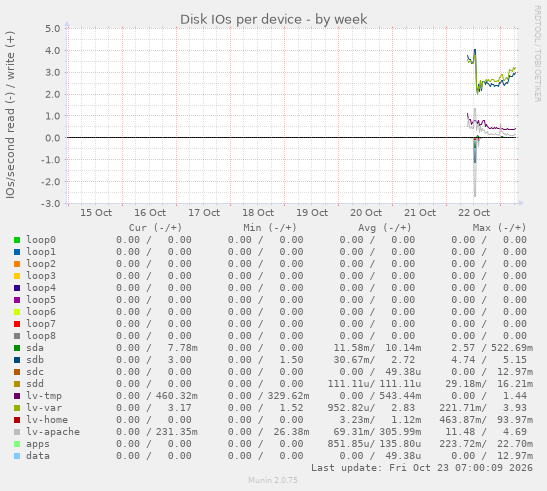Viewport: 547px width, 491px height.
Task: Click the lv-home legend label
Action: click(47, 419)
